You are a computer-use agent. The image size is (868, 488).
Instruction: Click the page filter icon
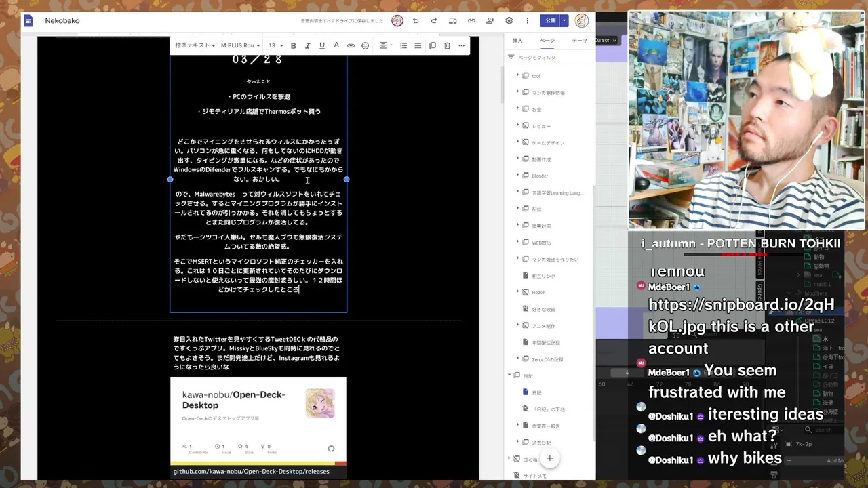511,58
